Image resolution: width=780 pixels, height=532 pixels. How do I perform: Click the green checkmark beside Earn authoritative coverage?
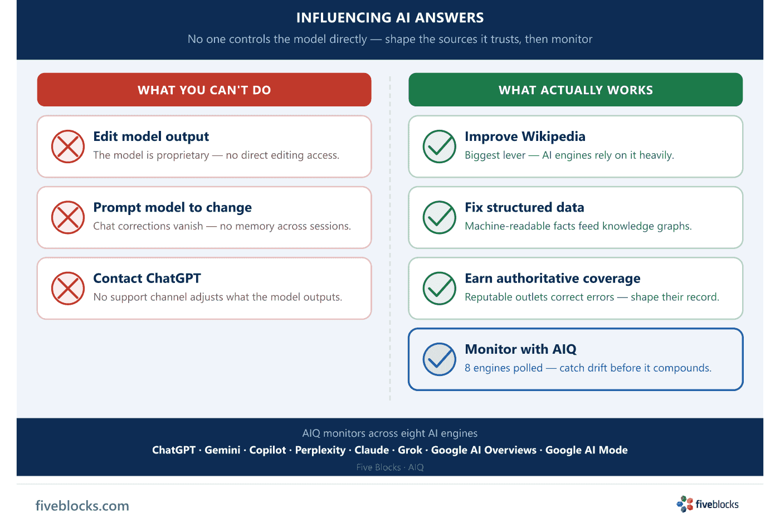pos(440,288)
